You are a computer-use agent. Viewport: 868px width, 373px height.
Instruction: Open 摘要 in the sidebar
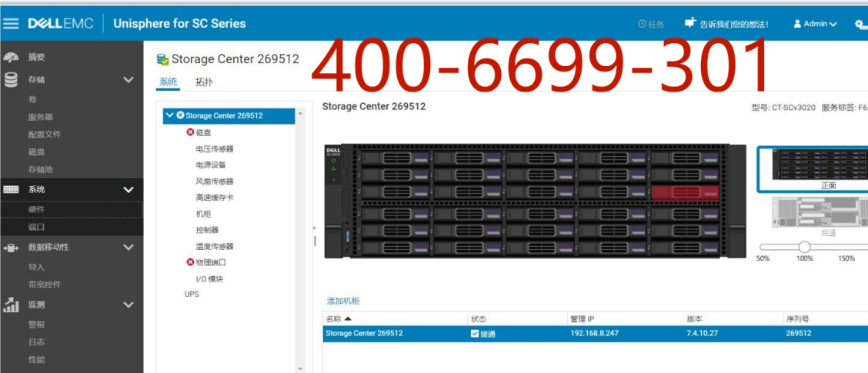click(36, 57)
